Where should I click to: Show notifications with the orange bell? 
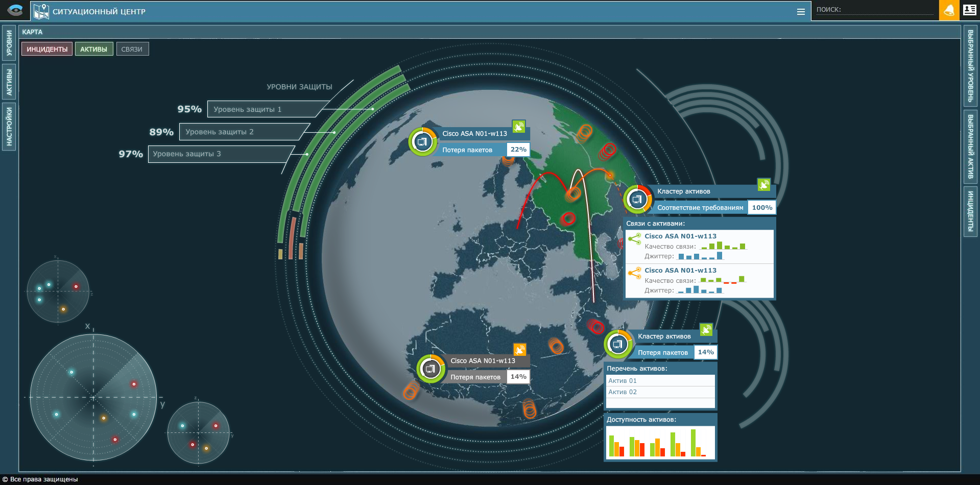click(949, 10)
